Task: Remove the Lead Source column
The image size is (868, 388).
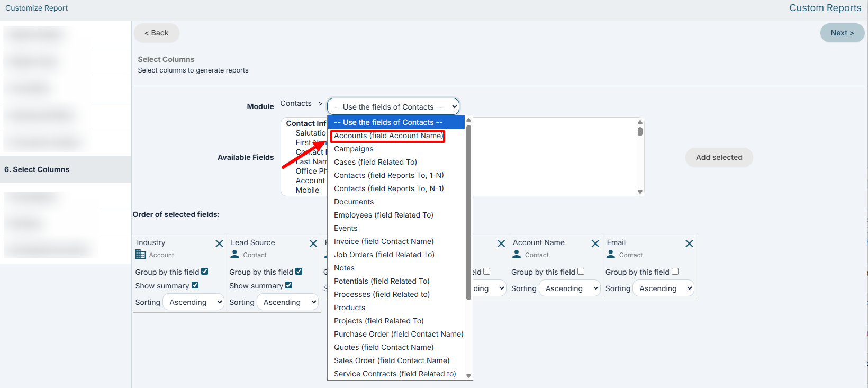Action: tap(313, 243)
